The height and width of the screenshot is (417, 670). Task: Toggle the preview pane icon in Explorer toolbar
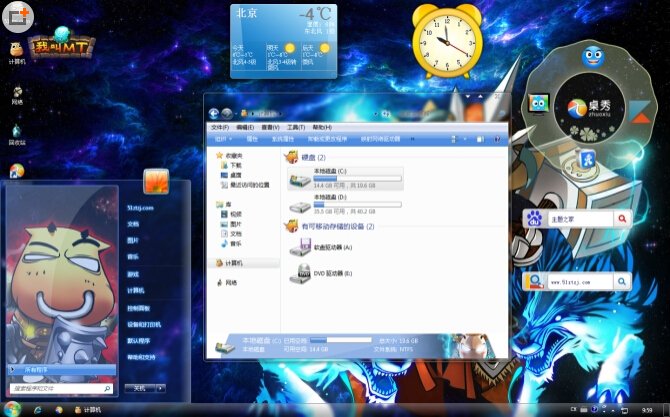click(480, 139)
